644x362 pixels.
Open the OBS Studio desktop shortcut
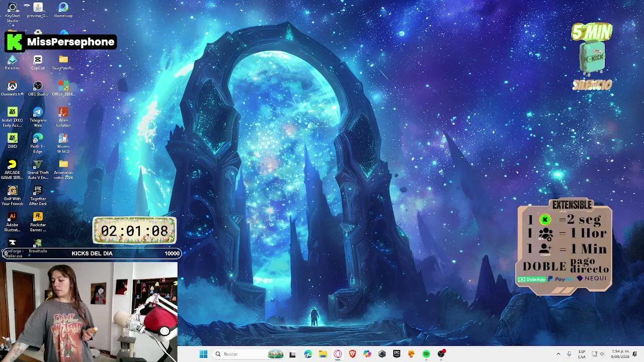(38, 88)
